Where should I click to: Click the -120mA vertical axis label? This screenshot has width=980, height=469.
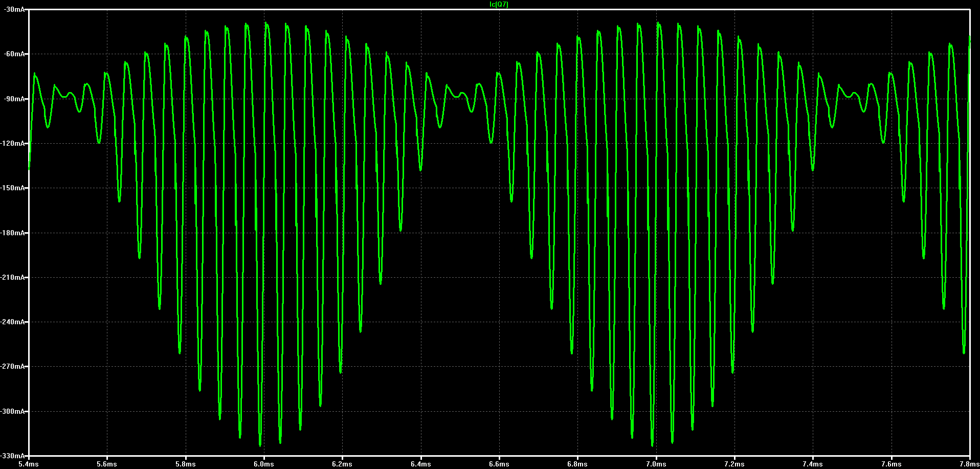pyautogui.click(x=12, y=144)
